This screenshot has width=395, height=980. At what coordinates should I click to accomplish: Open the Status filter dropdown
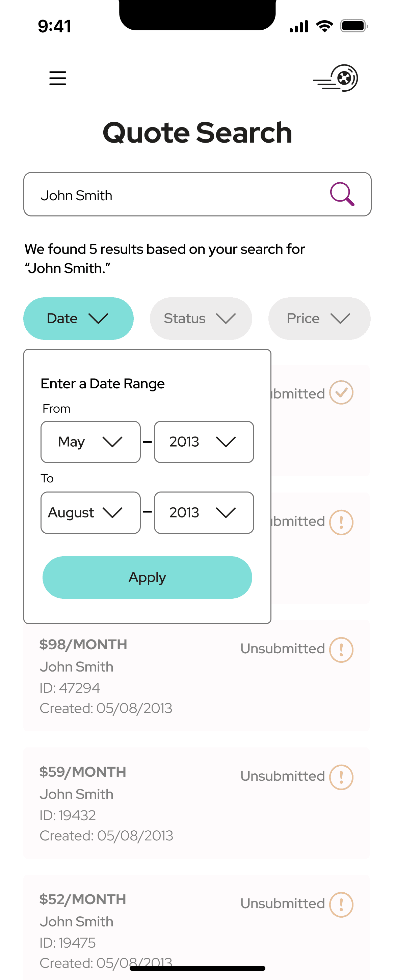point(201,319)
